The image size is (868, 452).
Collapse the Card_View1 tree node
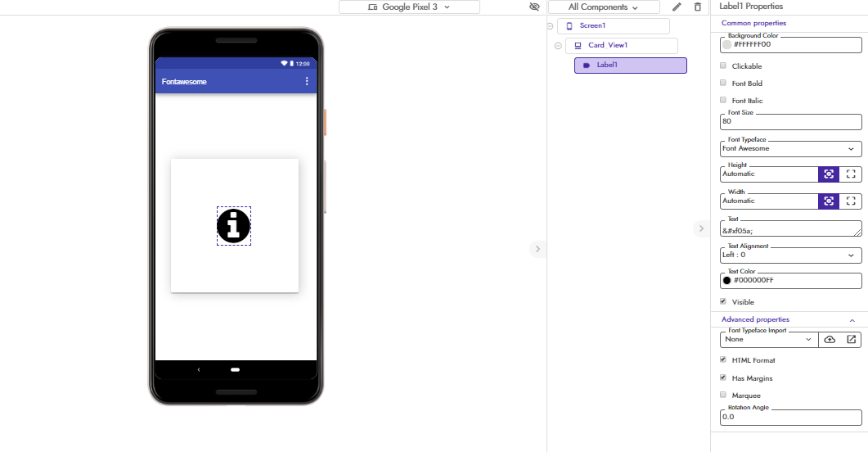[x=558, y=45]
